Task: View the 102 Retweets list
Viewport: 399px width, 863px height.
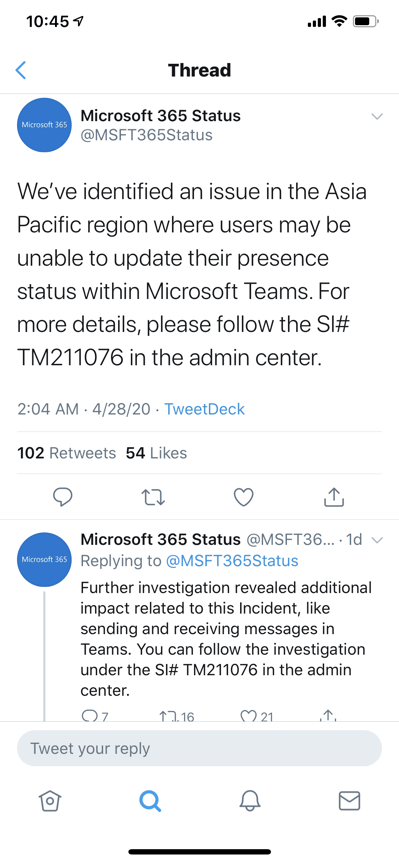Action: point(67,453)
